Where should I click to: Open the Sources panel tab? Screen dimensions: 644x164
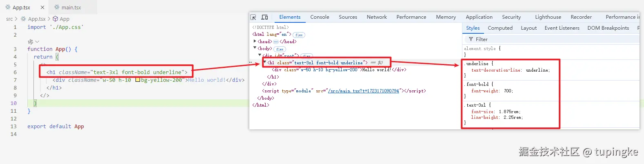pos(348,17)
